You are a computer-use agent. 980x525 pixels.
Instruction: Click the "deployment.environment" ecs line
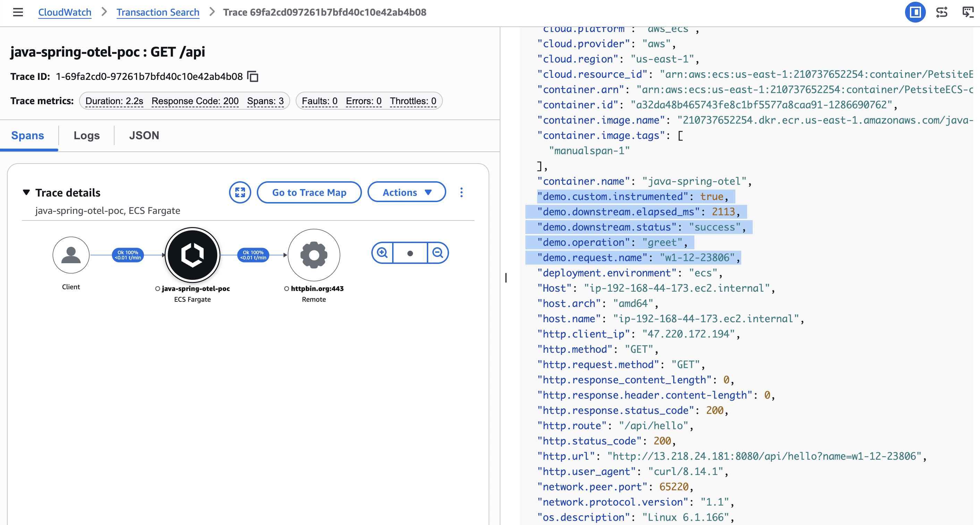click(630, 273)
